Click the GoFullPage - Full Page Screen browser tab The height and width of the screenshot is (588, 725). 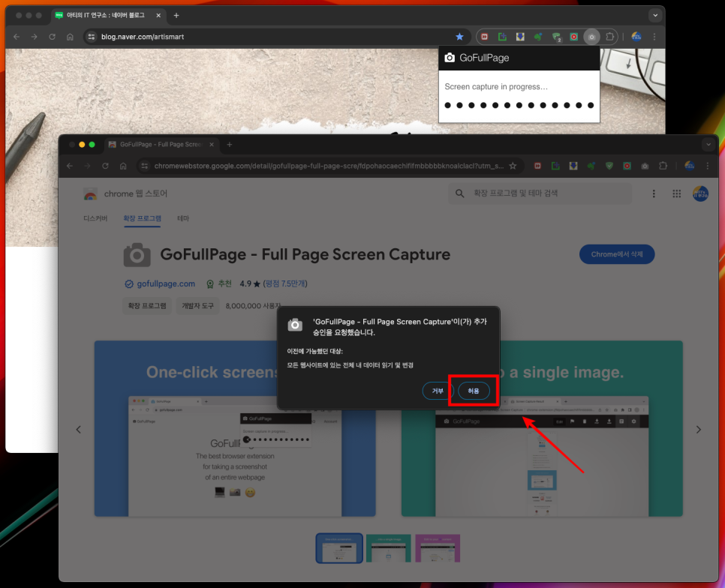(161, 145)
